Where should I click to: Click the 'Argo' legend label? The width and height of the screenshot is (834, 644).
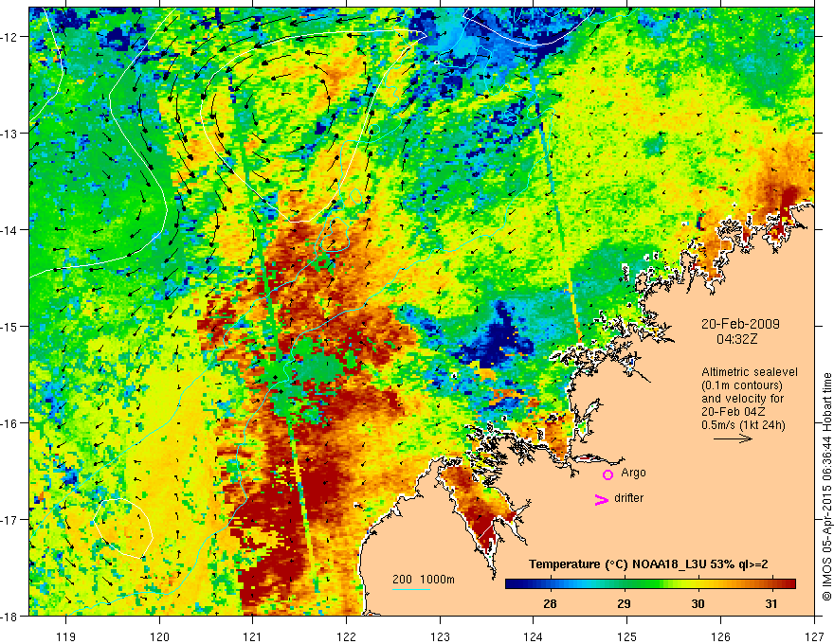click(633, 473)
